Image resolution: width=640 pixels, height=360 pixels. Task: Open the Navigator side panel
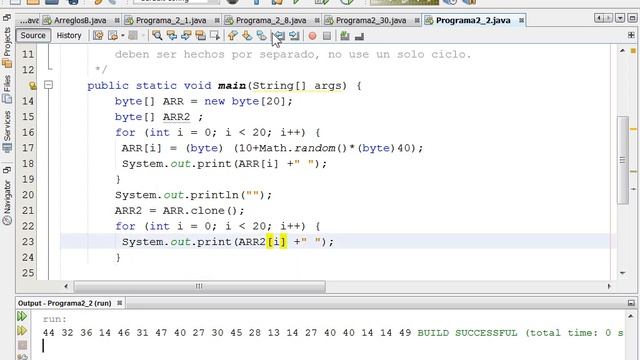(x=7, y=203)
